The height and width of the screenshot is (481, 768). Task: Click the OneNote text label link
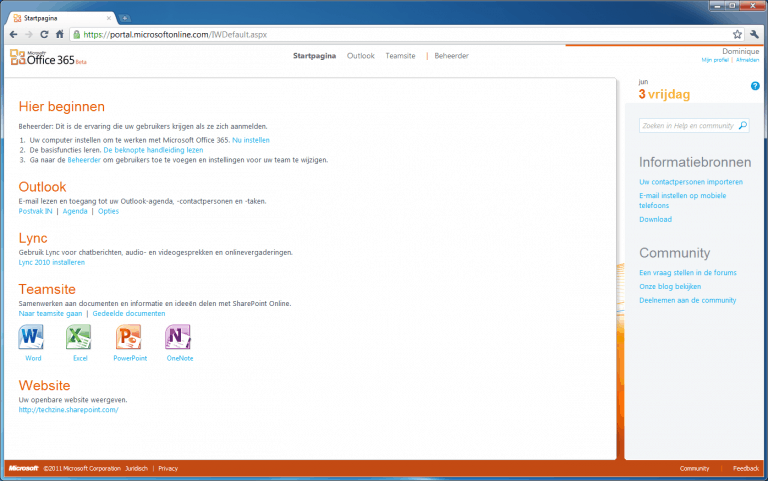pyautogui.click(x=180, y=358)
